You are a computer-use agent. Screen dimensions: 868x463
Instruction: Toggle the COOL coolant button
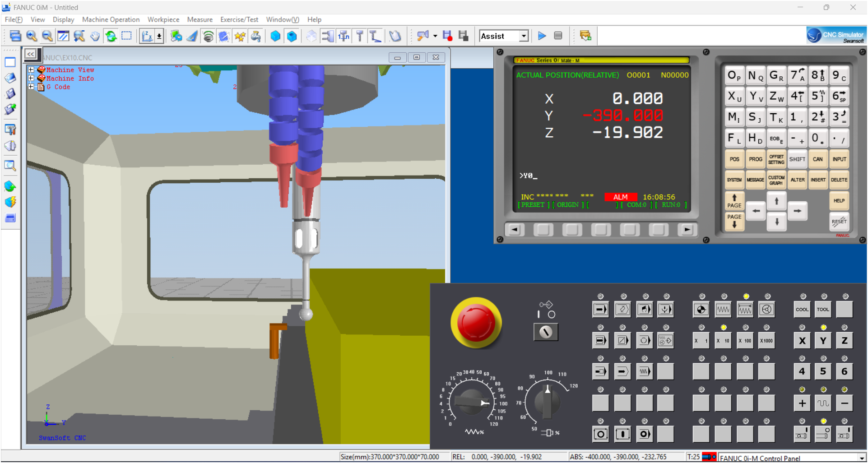[x=802, y=310]
